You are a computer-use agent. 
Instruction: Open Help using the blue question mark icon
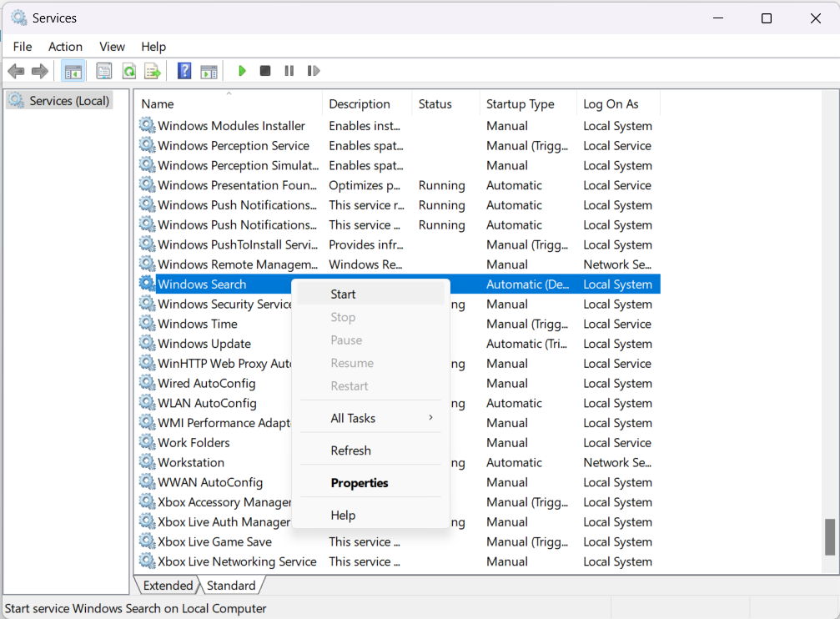(184, 71)
